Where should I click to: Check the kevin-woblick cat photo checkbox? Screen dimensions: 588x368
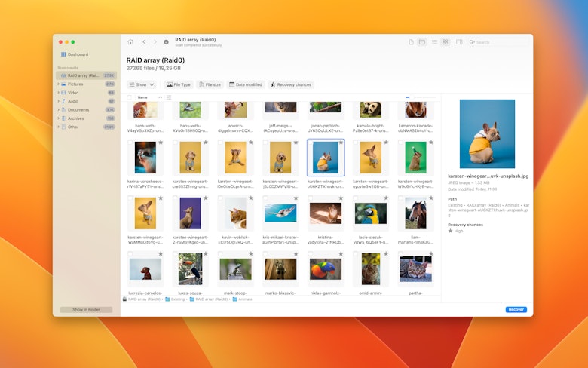pyautogui.click(x=220, y=198)
